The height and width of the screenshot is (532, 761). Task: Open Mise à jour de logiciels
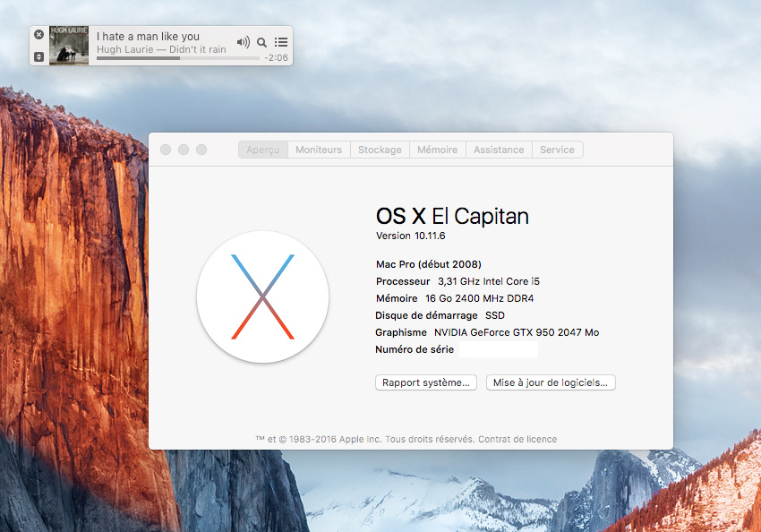point(551,382)
